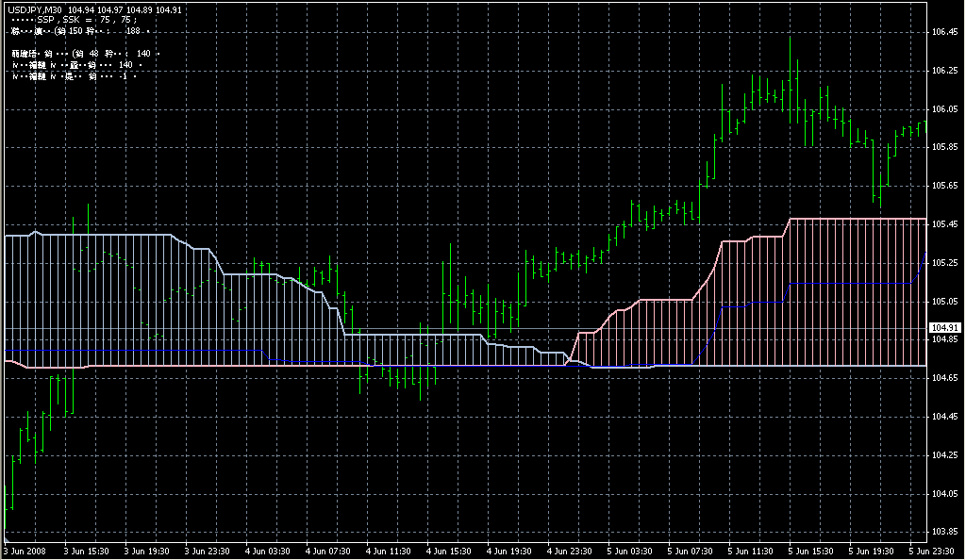Click the 105.05 price axis label
Image resolution: width=966 pixels, height=560 pixels.
pyautogui.click(x=944, y=302)
